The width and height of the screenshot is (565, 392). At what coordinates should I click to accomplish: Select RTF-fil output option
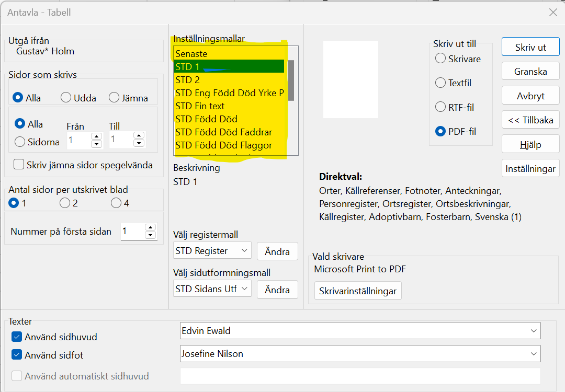pos(440,107)
